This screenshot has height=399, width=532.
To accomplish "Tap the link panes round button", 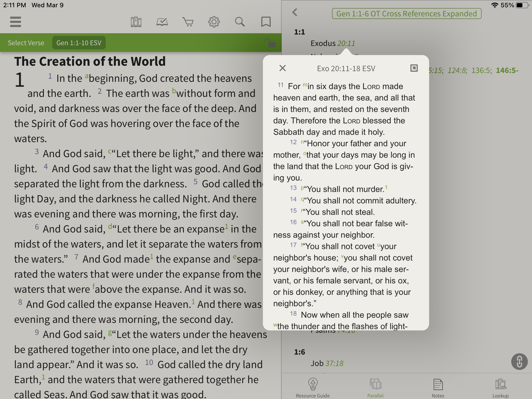I will 519,361.
